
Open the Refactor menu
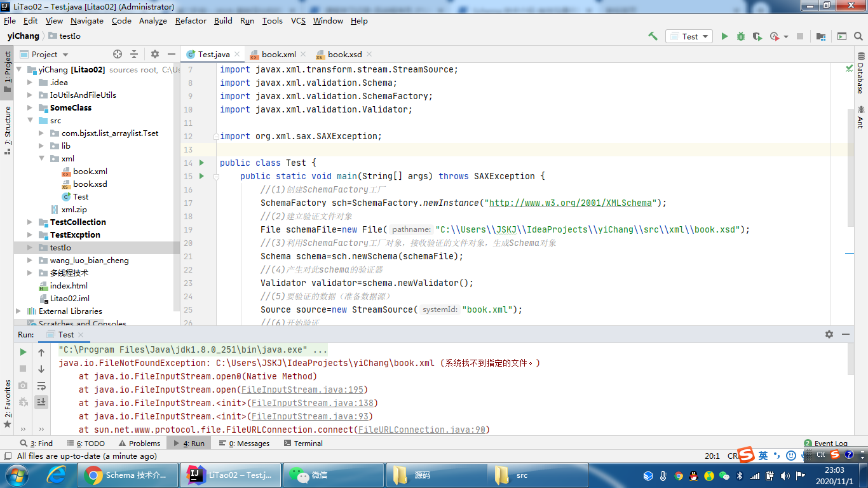point(191,21)
